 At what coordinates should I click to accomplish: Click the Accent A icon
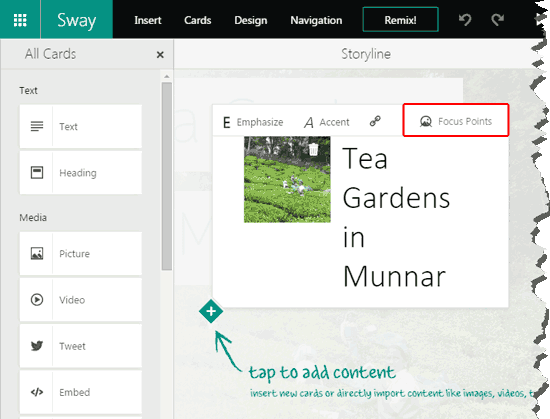click(309, 123)
